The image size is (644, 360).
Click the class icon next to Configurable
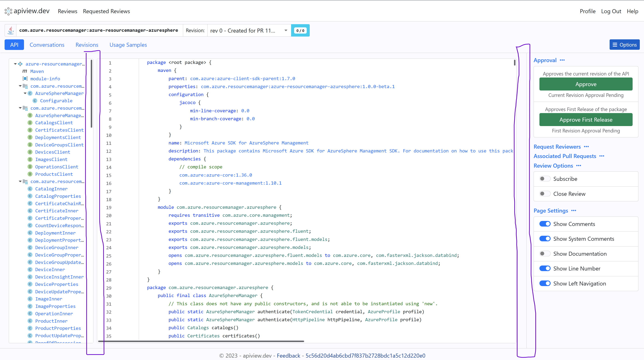pos(35,100)
